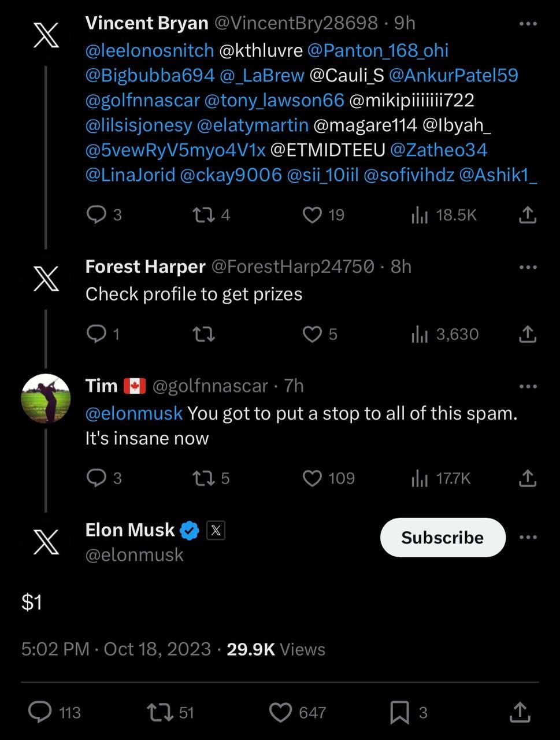Screen dimensions: 560x740
Task: Reply to Forest Harper's tweet
Action: [95, 334]
